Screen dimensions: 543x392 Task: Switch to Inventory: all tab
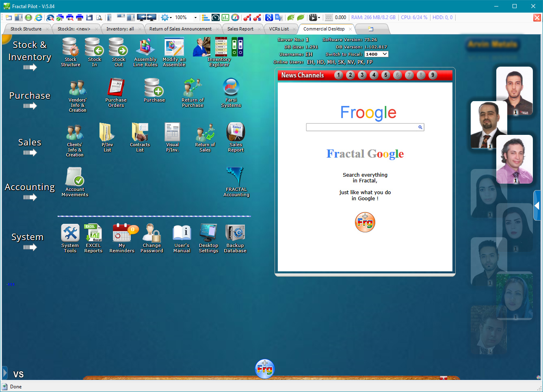120,29
